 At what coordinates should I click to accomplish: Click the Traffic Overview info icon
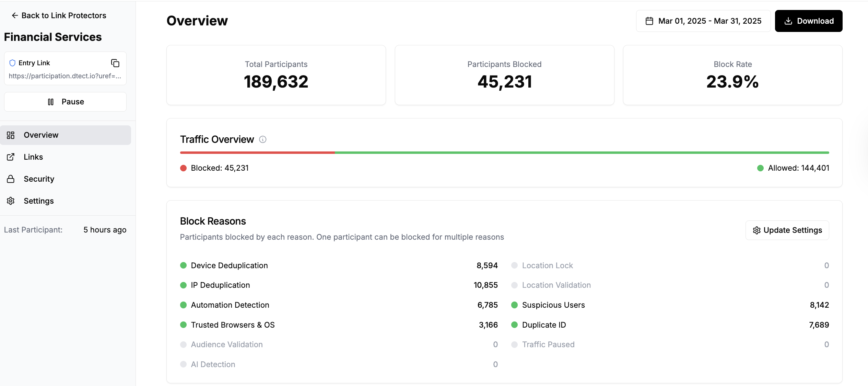tap(262, 139)
